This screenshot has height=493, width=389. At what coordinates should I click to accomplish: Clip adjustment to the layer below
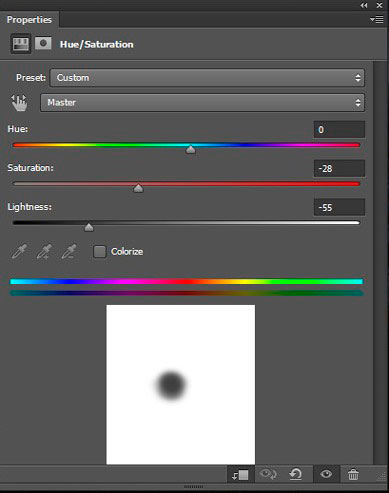point(241,474)
